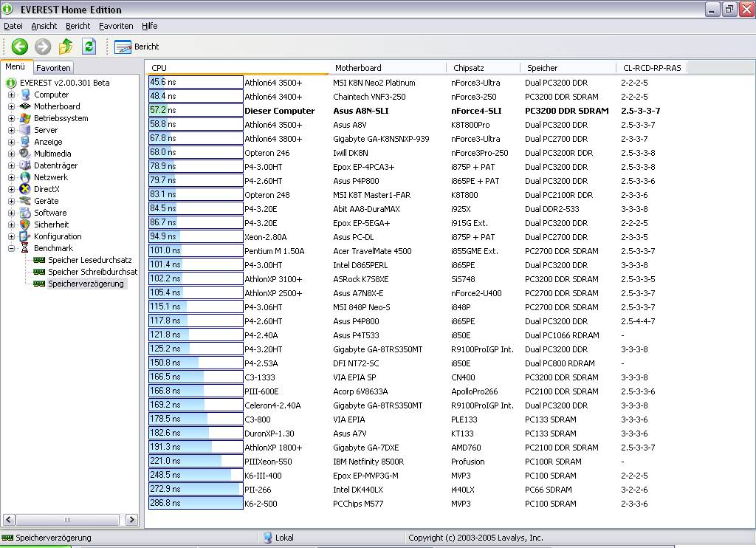This screenshot has height=548, width=756.
Task: Click the 45.6 ns result bar
Action: (x=196, y=82)
